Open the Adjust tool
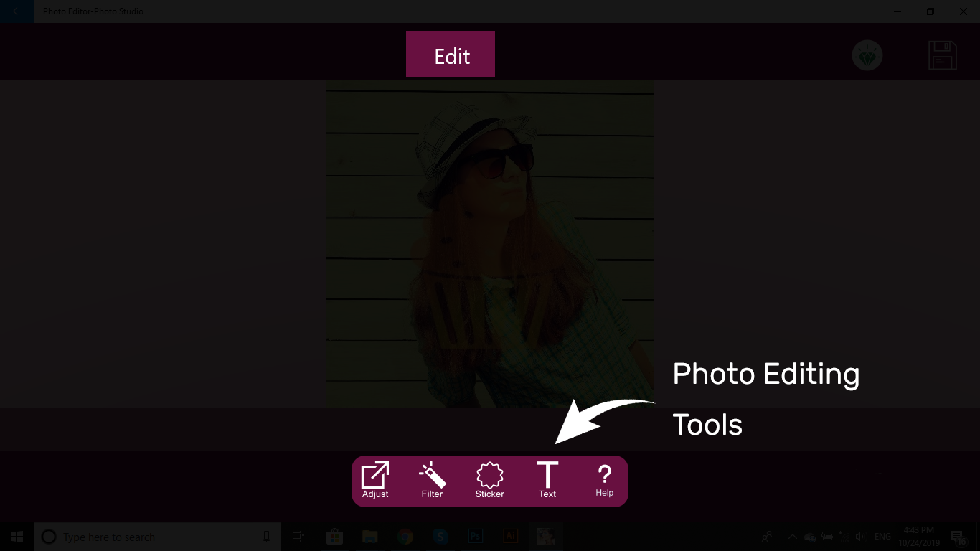980x551 pixels. [x=375, y=480]
